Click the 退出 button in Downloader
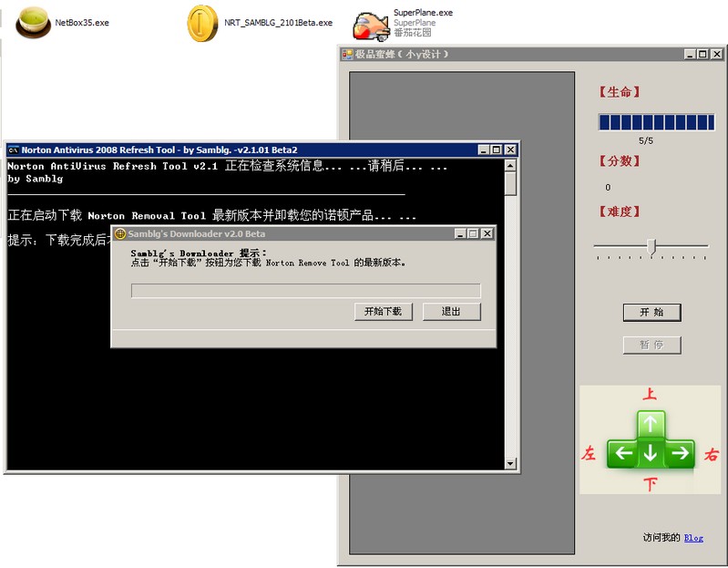The image size is (728, 568). (x=451, y=312)
